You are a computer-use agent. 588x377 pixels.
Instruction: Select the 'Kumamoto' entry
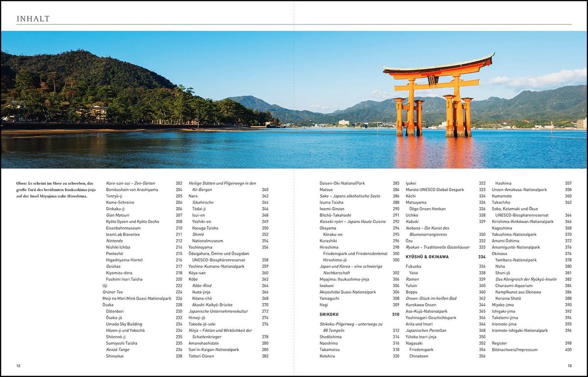coord(502,196)
